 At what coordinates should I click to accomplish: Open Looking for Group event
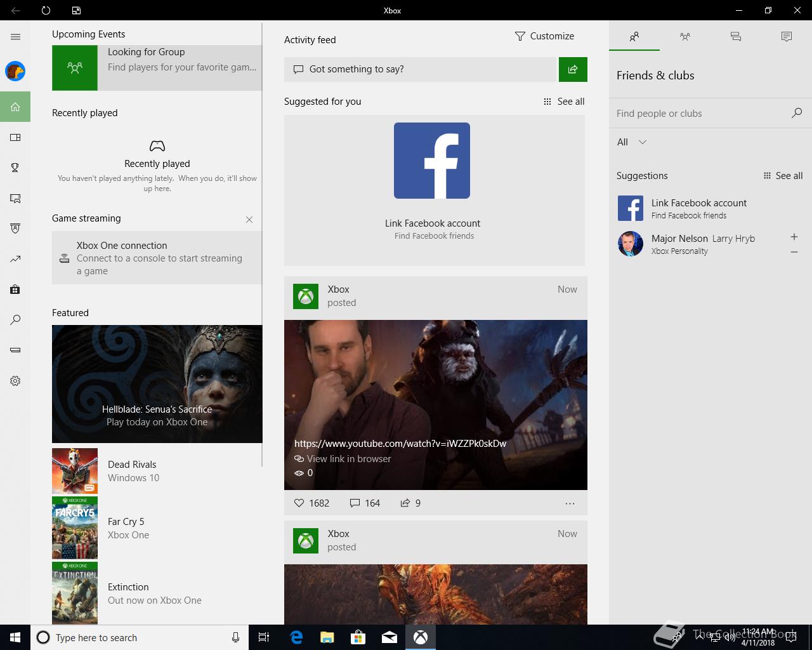157,67
